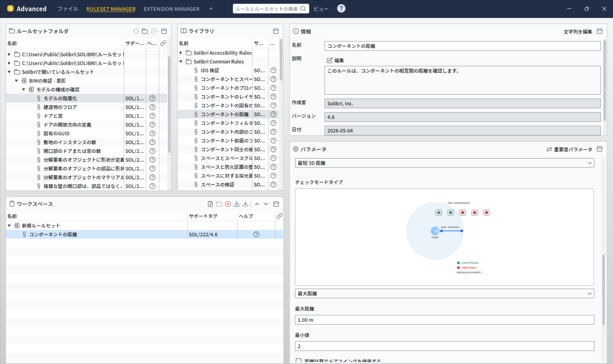Select 建造物のフロア rule

(x=60, y=107)
